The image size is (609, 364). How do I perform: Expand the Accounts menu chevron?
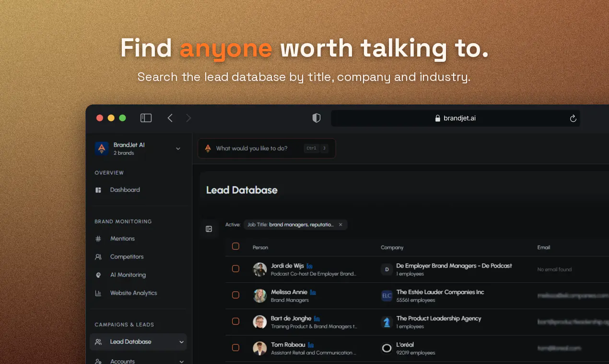click(181, 362)
